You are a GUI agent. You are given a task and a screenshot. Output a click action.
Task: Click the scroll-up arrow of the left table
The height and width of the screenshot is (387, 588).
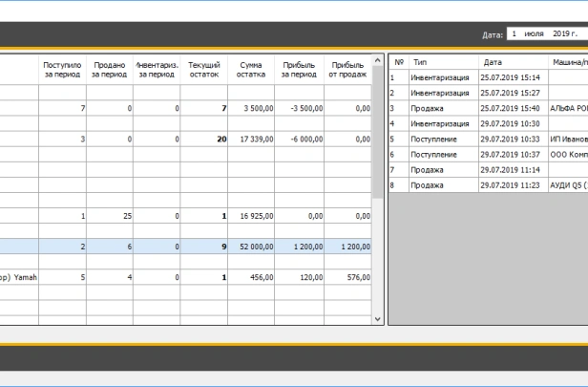coord(378,59)
